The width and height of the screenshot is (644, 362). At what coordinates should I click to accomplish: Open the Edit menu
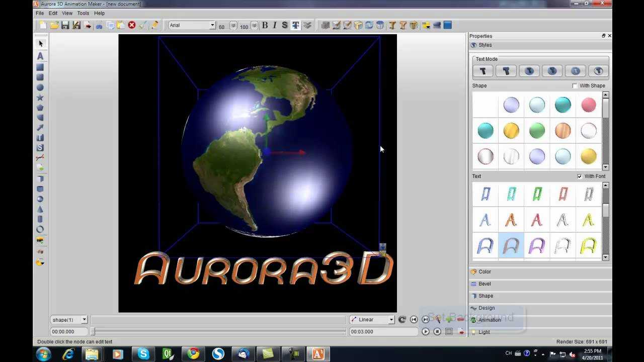tap(53, 13)
